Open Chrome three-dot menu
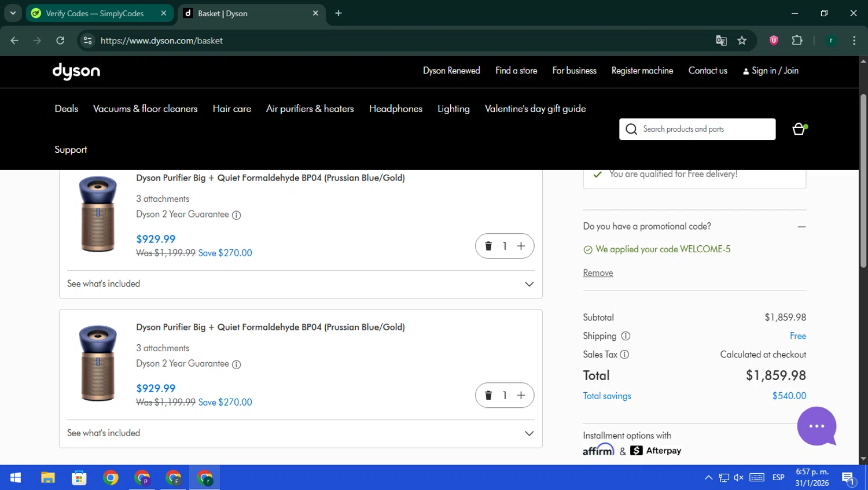 pyautogui.click(x=854, y=40)
